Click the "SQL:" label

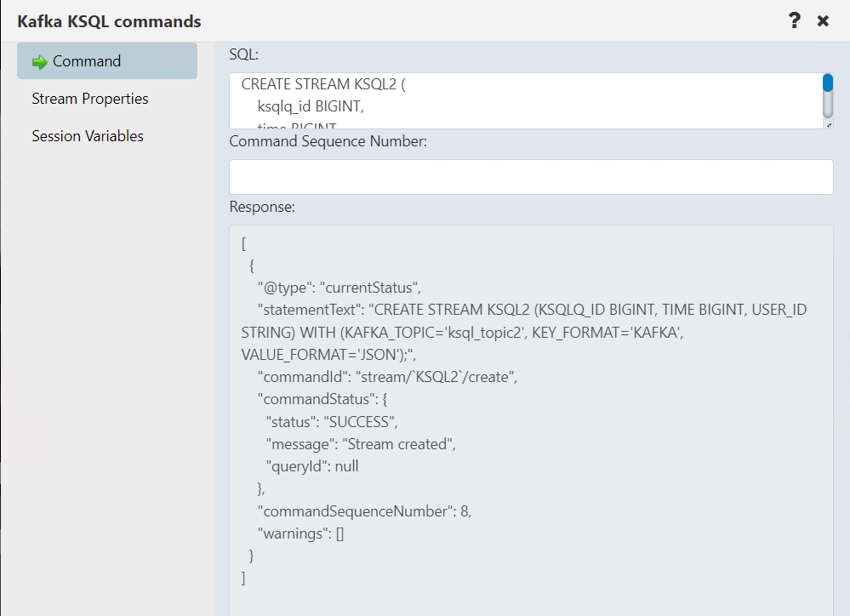[244, 54]
